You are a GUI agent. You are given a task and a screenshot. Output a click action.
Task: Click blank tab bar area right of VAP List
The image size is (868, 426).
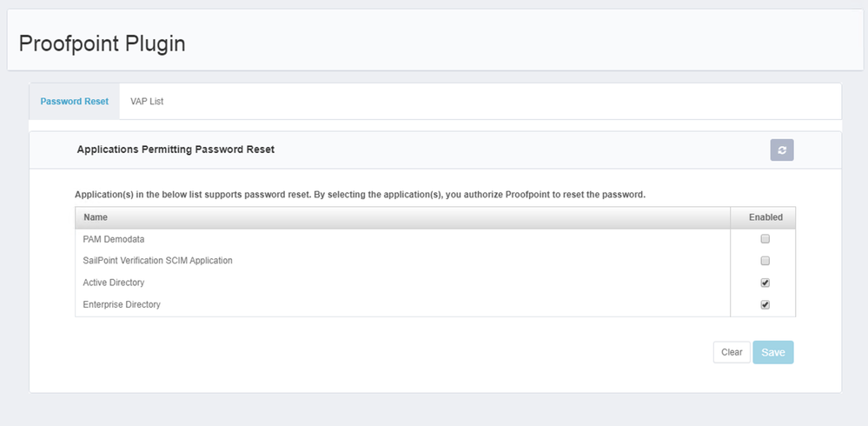pyautogui.click(x=504, y=102)
